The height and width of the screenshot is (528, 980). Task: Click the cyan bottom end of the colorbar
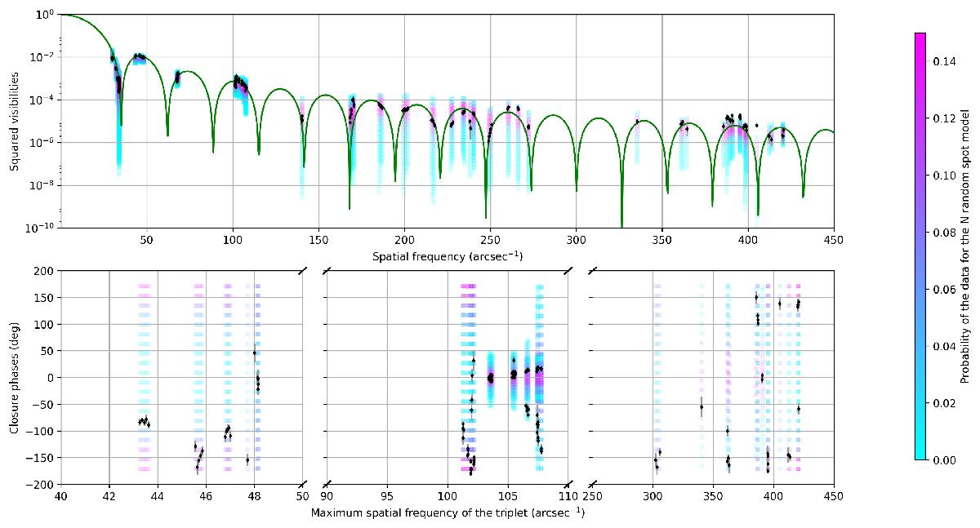point(920,455)
